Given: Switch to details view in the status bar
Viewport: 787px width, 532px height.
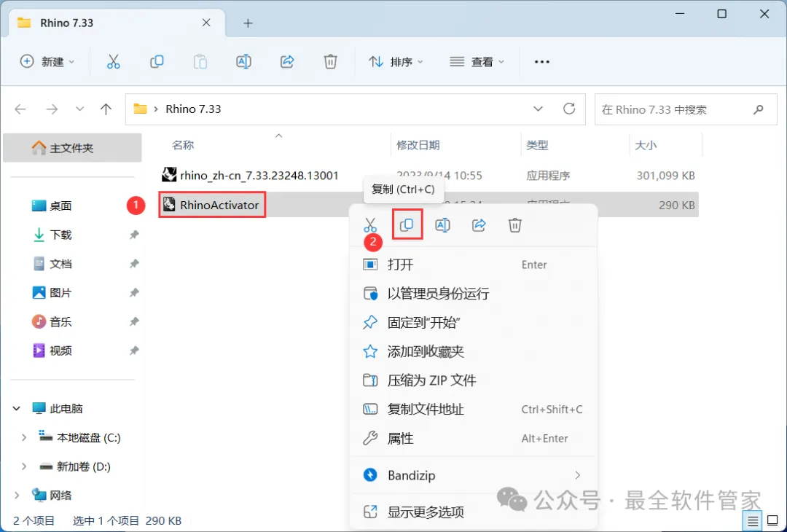Looking at the screenshot, I should (x=752, y=521).
